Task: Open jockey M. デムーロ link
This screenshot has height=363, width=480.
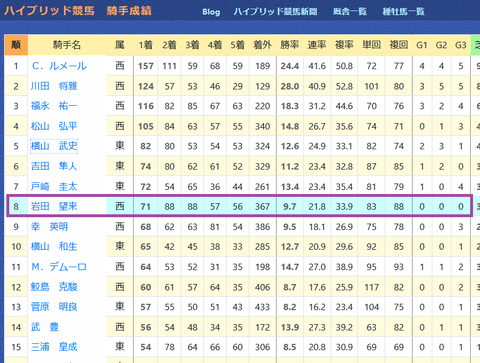Action: tap(59, 267)
